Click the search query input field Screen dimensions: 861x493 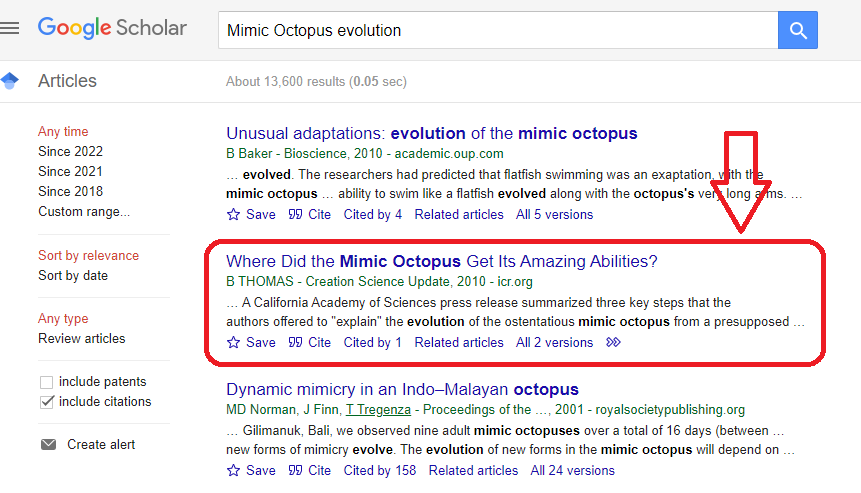coord(497,30)
